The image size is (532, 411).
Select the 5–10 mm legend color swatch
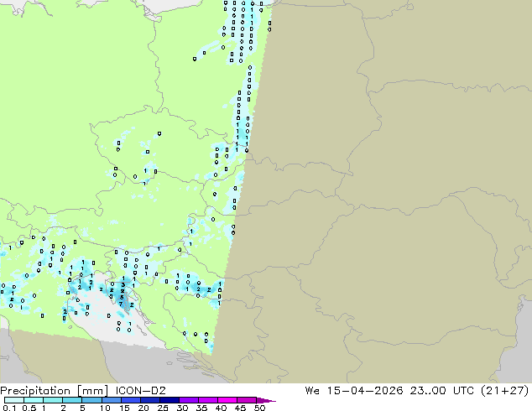(x=91, y=400)
